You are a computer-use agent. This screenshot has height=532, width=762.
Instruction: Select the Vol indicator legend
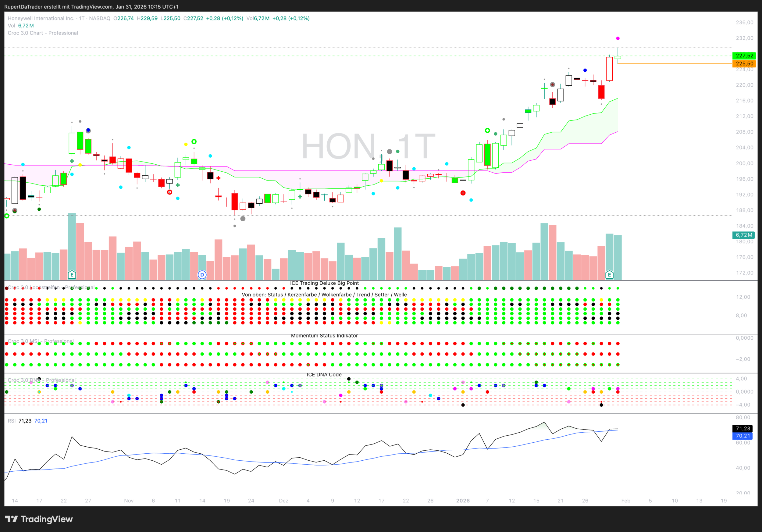tap(11, 26)
